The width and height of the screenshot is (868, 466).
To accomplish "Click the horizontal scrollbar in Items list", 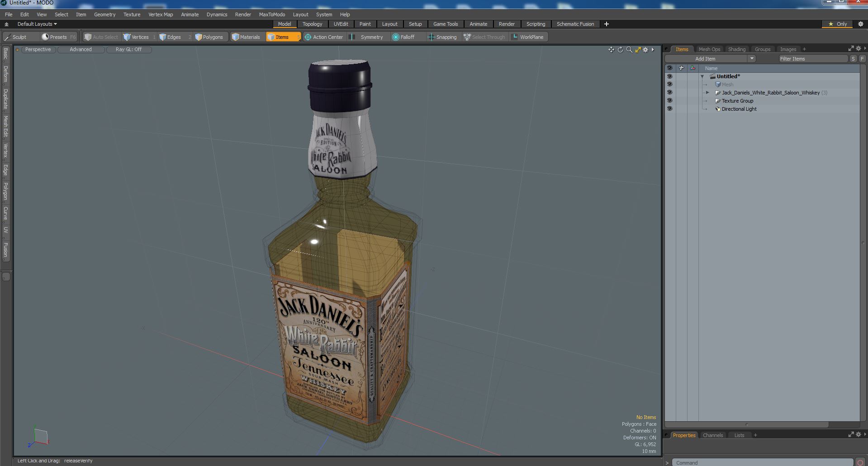I will [x=746, y=424].
